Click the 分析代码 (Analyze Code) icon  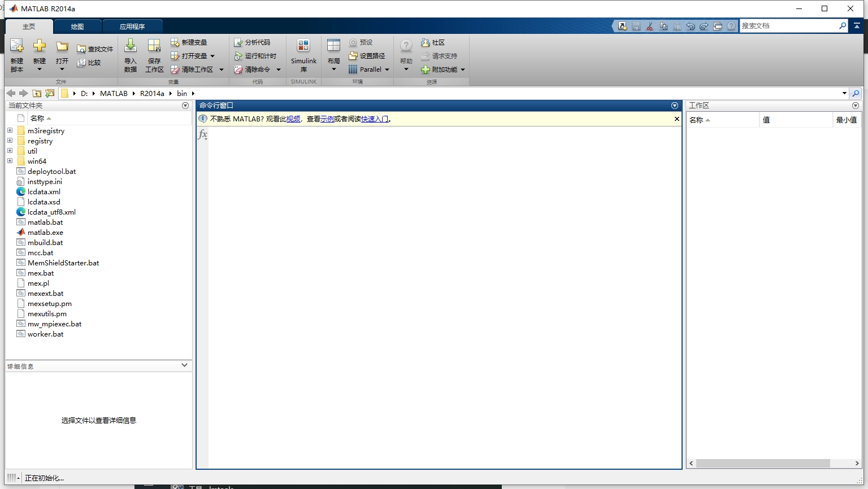pyautogui.click(x=254, y=42)
